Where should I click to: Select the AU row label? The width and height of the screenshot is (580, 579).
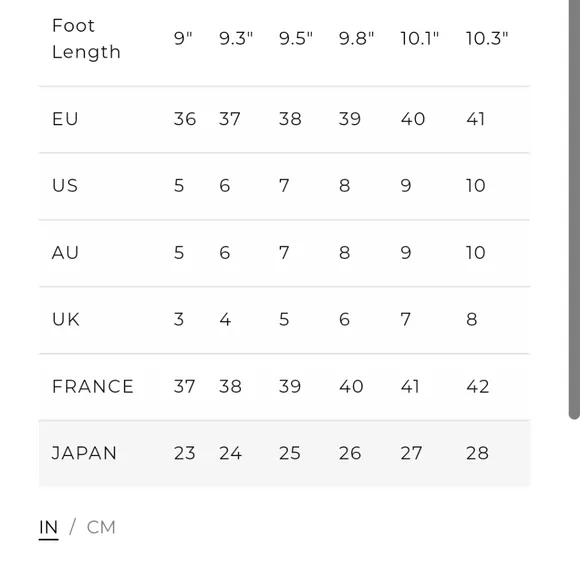(x=65, y=253)
